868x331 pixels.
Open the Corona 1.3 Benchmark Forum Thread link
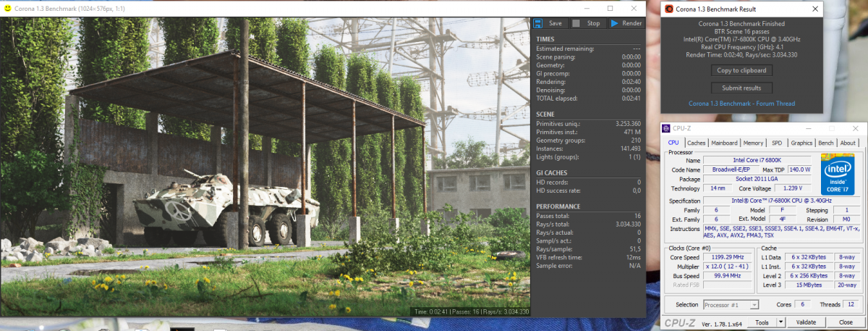pyautogui.click(x=741, y=104)
